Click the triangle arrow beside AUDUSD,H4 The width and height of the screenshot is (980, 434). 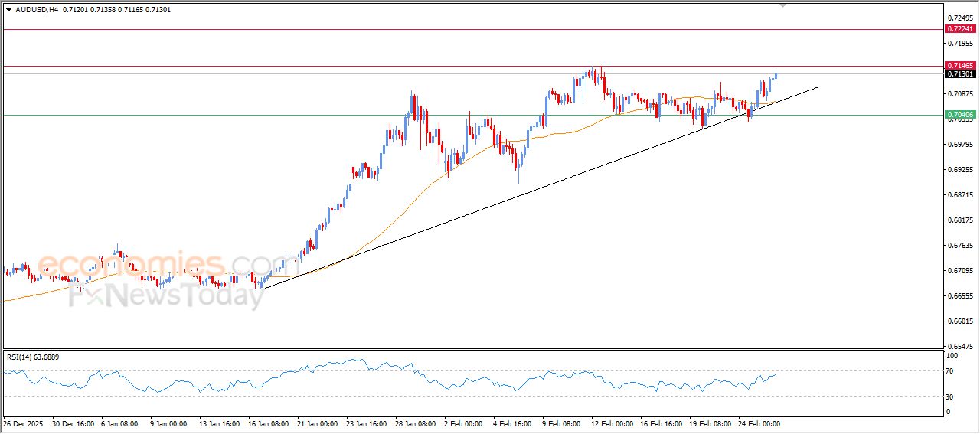(9, 10)
